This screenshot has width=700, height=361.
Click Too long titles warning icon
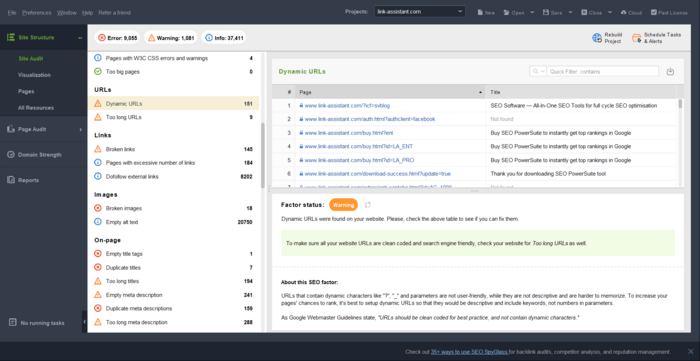(x=98, y=281)
